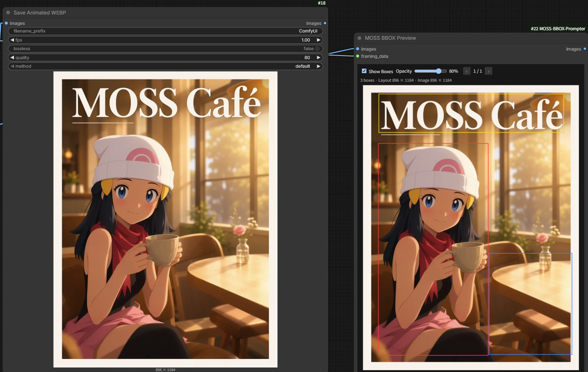The image size is (588, 372).
Task: Click the fps value '1.00'
Action: pos(306,40)
